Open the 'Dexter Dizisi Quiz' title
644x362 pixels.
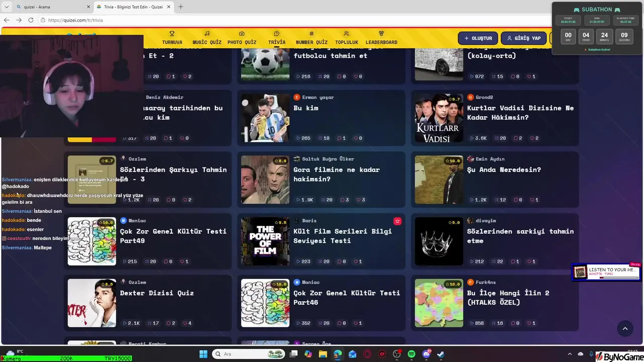click(x=157, y=293)
